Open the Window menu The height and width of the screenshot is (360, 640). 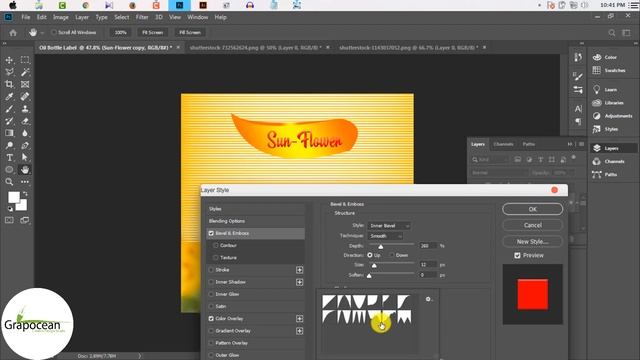(x=198, y=17)
